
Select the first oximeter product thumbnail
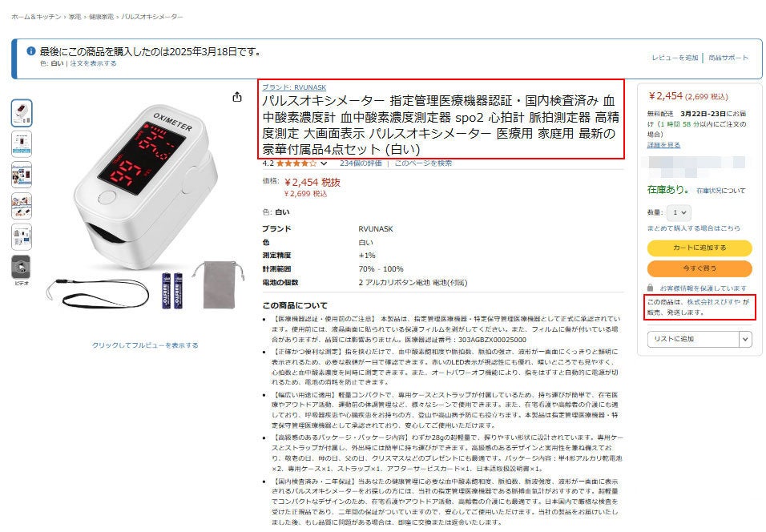[x=22, y=113]
